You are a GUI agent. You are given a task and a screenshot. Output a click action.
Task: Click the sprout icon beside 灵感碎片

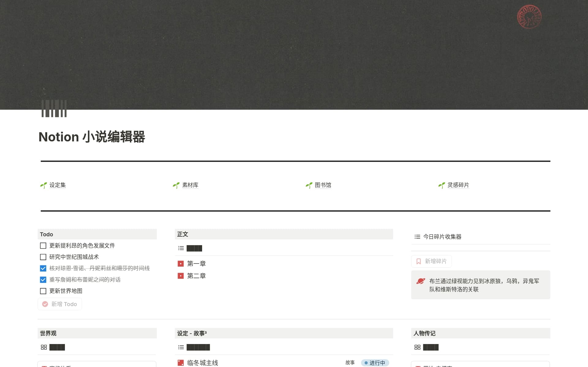[x=442, y=185]
